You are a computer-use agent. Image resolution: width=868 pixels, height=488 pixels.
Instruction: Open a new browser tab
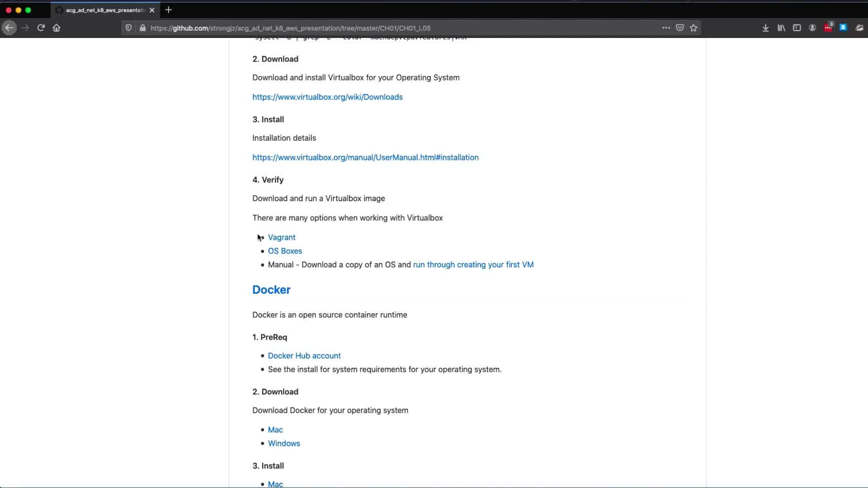point(168,10)
